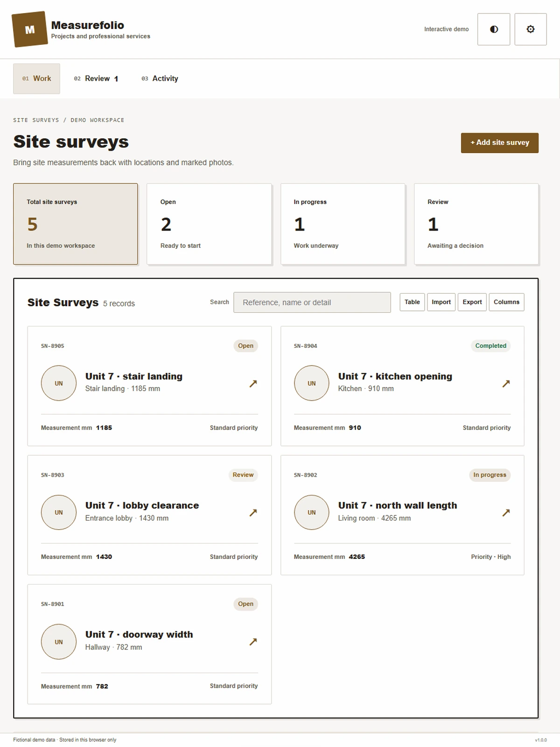Open the Unit 7 · doorway width title

pos(139,634)
